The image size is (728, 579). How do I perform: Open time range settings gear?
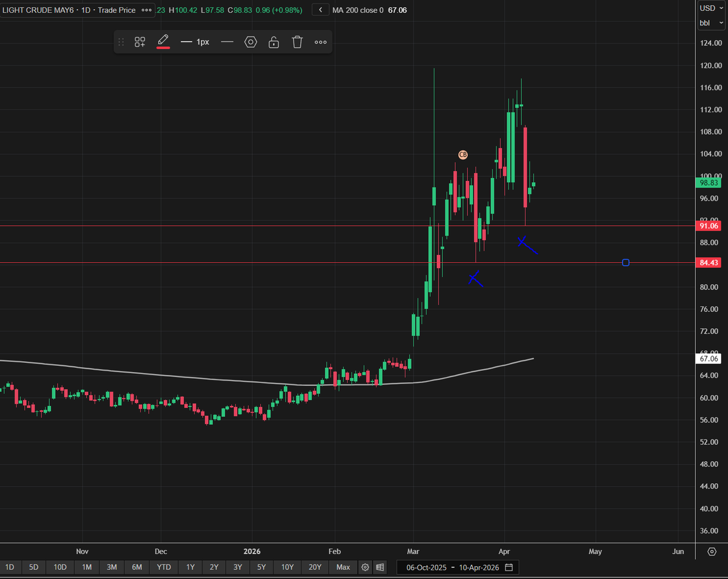point(365,567)
